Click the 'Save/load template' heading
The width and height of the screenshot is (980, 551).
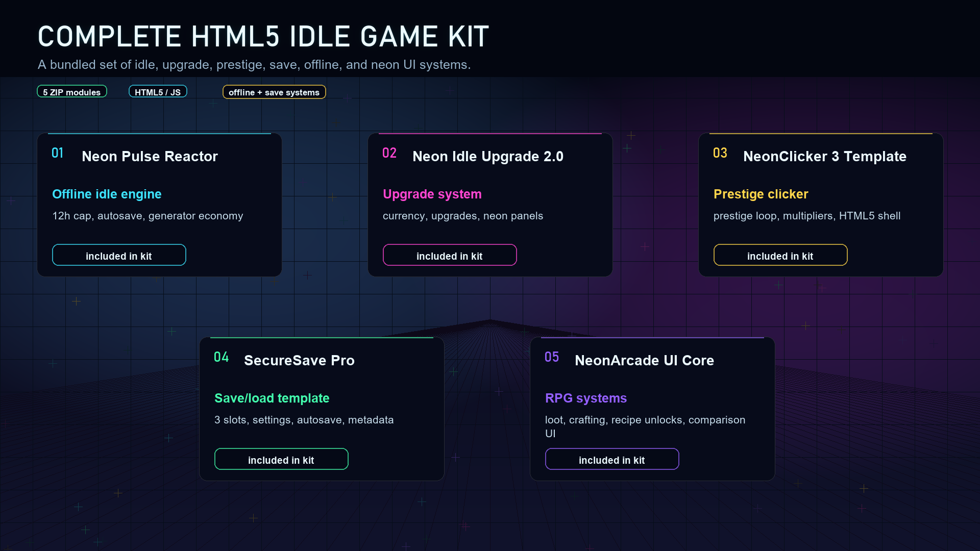coord(272,398)
